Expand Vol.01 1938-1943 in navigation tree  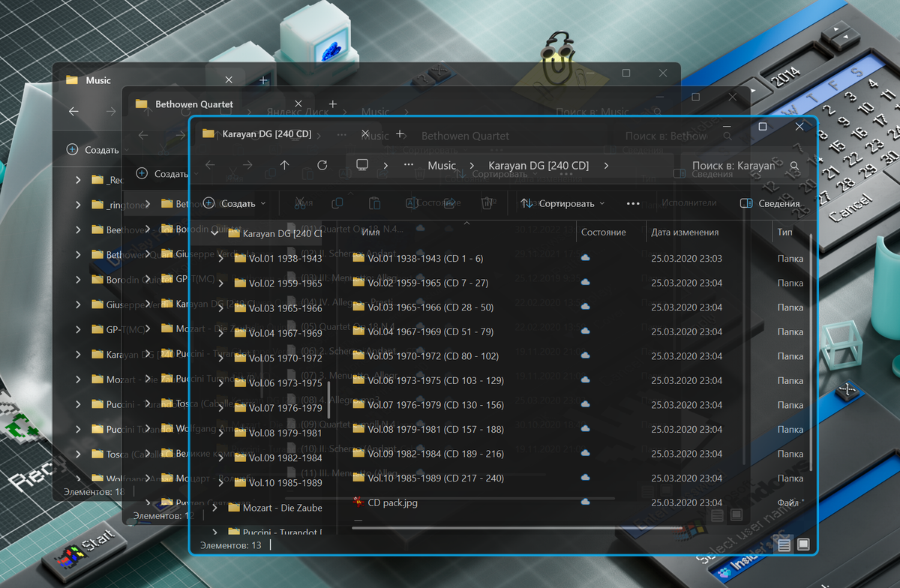point(220,258)
